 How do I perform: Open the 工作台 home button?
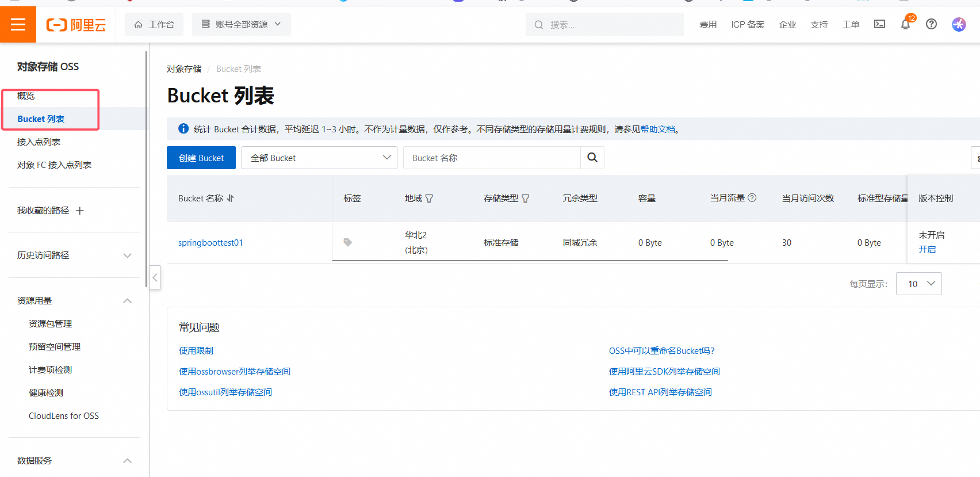point(154,24)
